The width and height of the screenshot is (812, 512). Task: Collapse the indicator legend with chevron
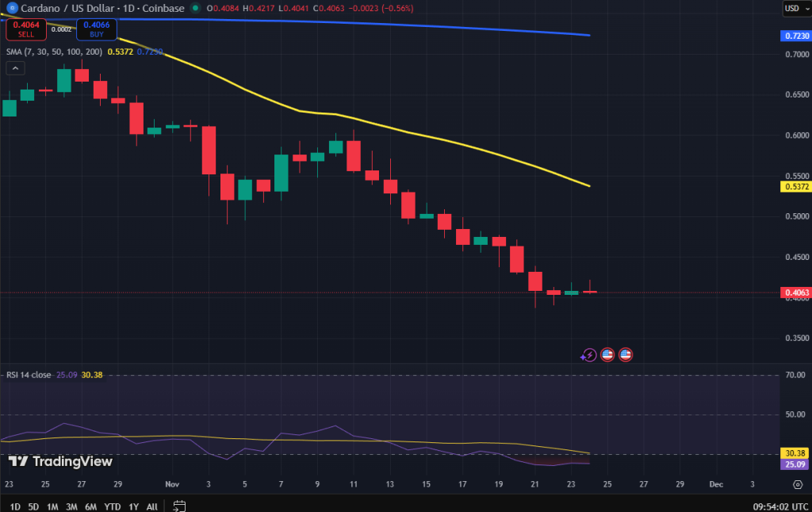(14, 68)
